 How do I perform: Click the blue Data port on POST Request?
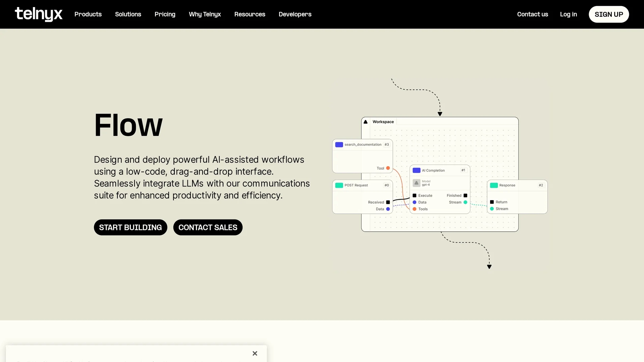(x=388, y=209)
